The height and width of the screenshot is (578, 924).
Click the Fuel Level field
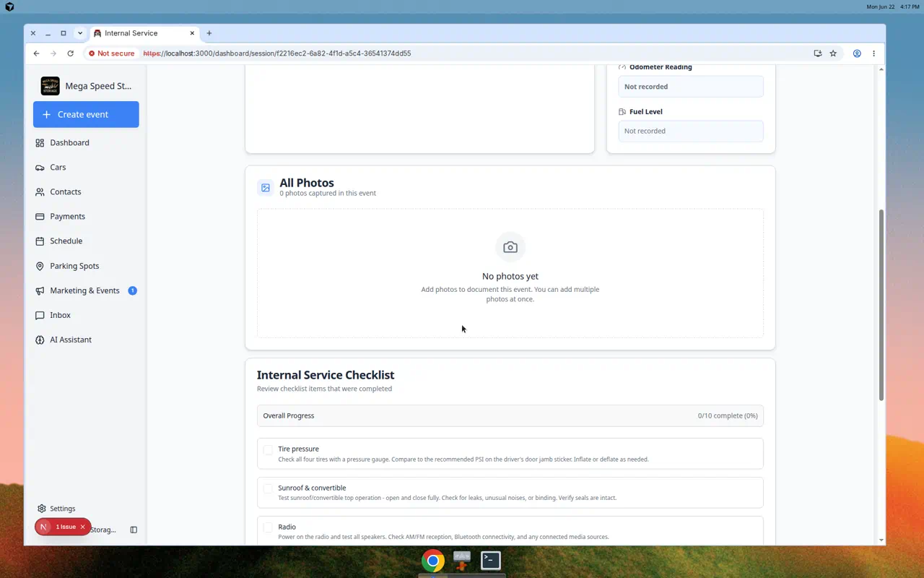[x=691, y=131]
